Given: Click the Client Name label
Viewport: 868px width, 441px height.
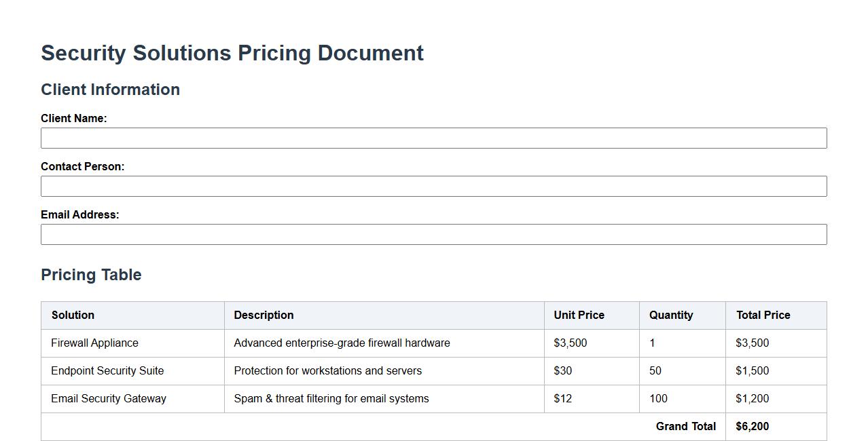Looking at the screenshot, I should [x=73, y=118].
